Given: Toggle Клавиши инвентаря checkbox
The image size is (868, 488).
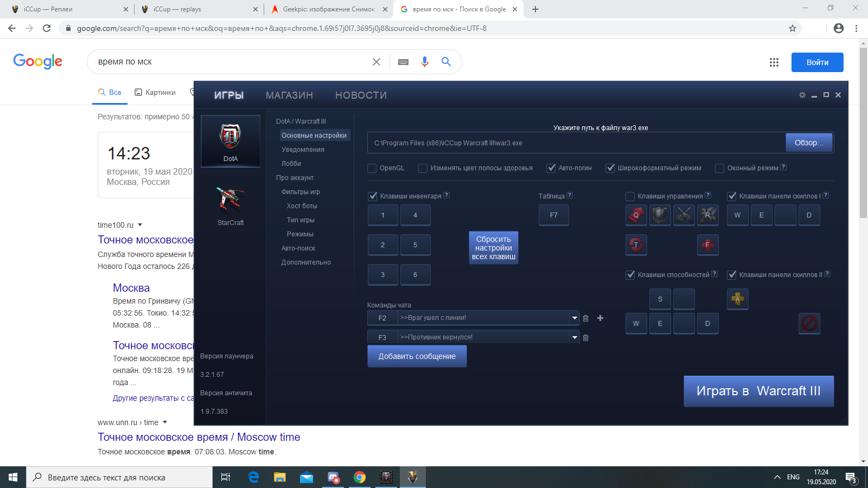Looking at the screenshot, I should coord(372,196).
